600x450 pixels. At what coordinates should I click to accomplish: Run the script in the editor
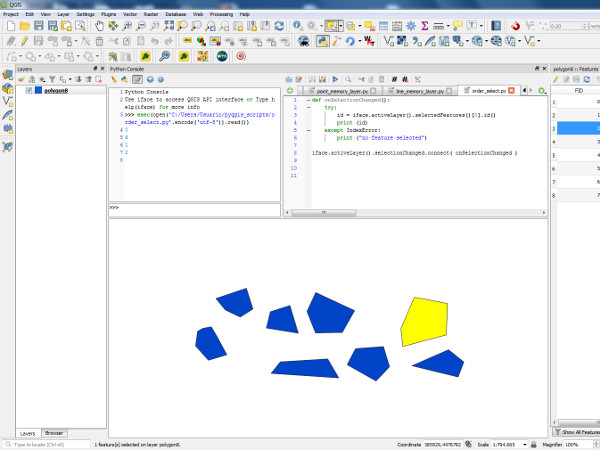click(x=335, y=79)
